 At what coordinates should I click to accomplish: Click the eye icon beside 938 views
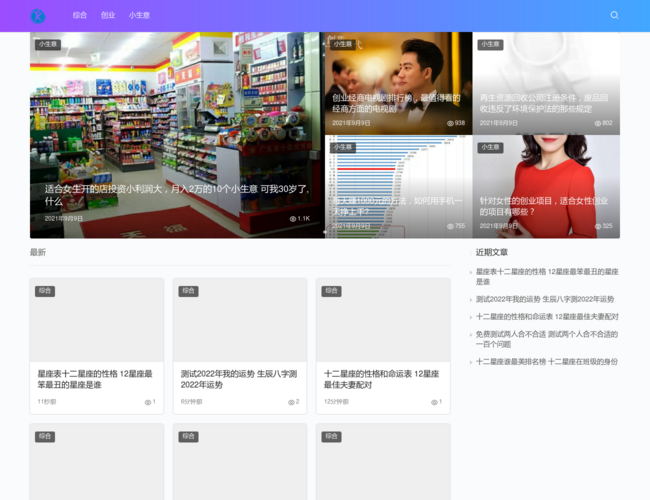tap(450, 123)
